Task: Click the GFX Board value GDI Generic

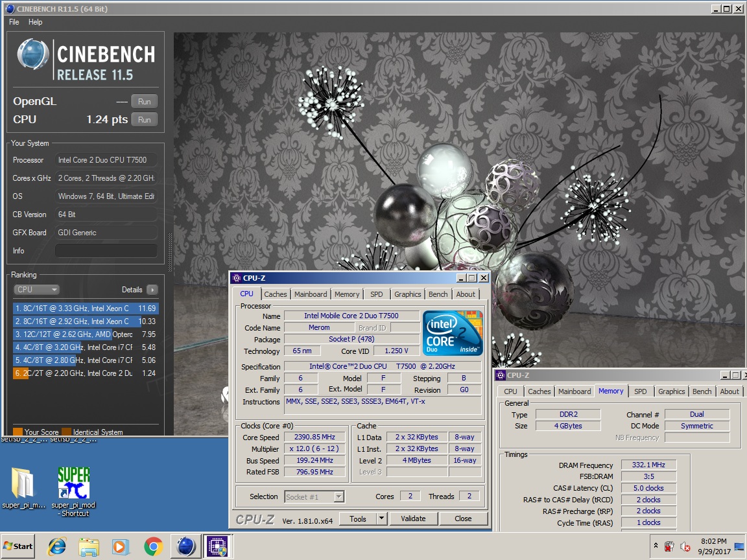Action: [x=106, y=233]
